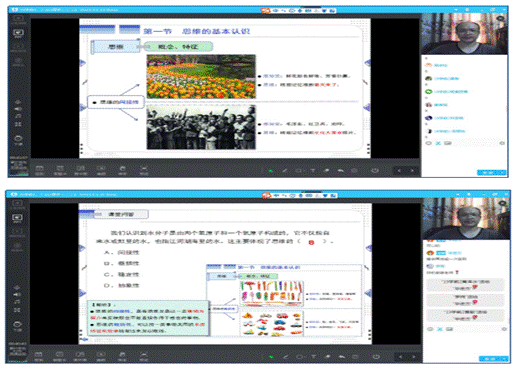521x370 pixels.
Task: Click the tulip flower photo on the slide
Action: pos(201,77)
